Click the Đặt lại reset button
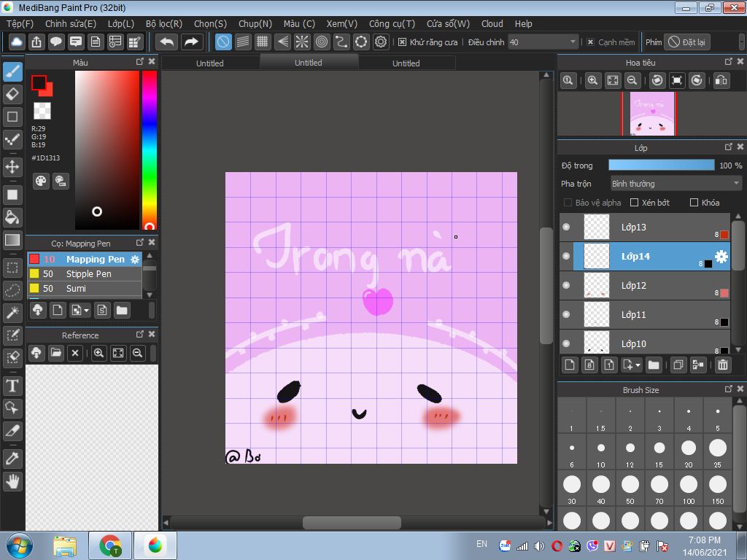This screenshot has width=747, height=560. point(687,42)
